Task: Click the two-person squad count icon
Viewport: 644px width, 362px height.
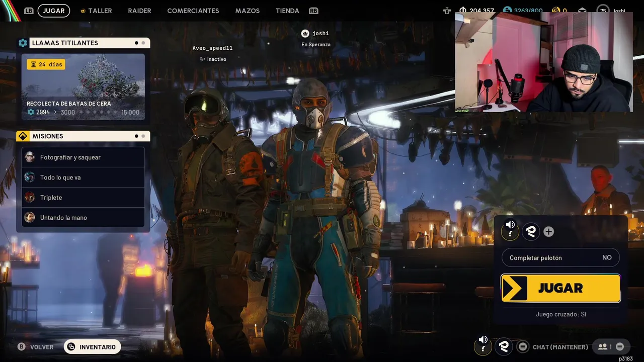Action: click(602, 347)
